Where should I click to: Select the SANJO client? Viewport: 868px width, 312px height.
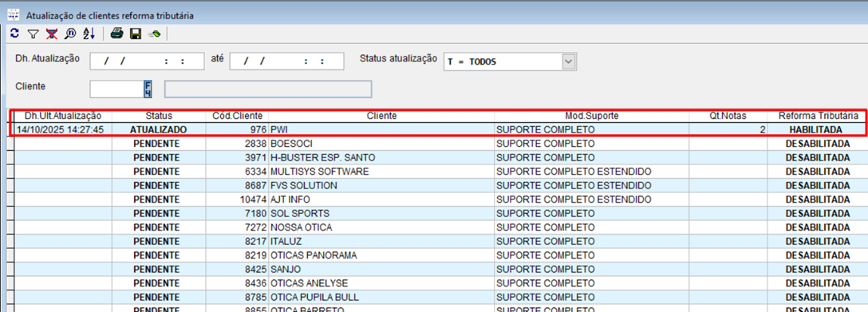(382, 270)
